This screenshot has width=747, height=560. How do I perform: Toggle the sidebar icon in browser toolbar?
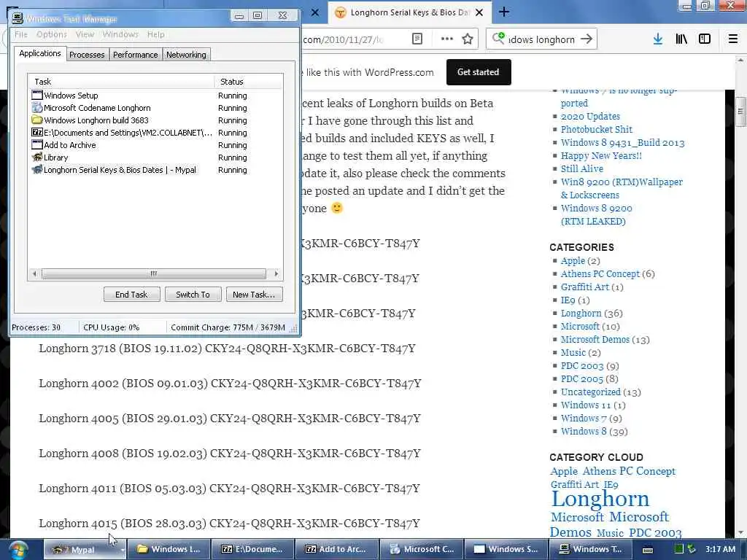point(705,39)
